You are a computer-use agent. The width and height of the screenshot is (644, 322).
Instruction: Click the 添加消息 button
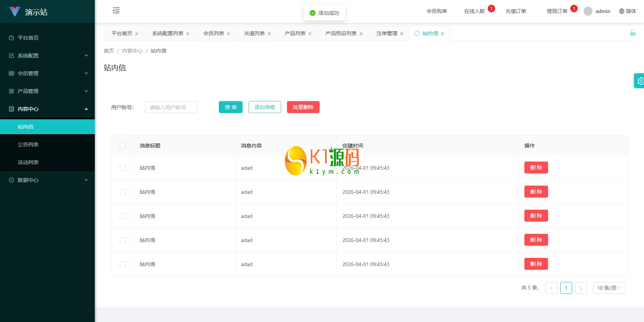point(265,107)
